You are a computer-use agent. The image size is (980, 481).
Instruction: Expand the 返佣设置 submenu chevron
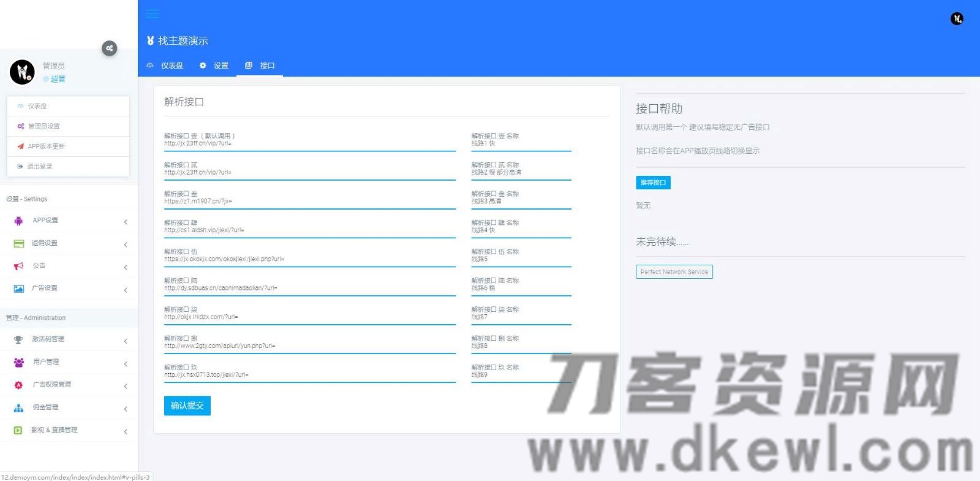pyautogui.click(x=126, y=244)
